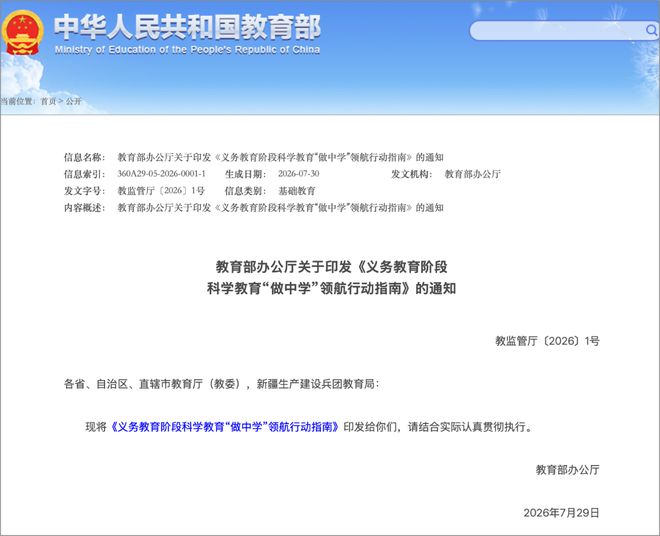The image size is (660, 536).
Task: Click the bold notice heading first line
Action: [331, 267]
